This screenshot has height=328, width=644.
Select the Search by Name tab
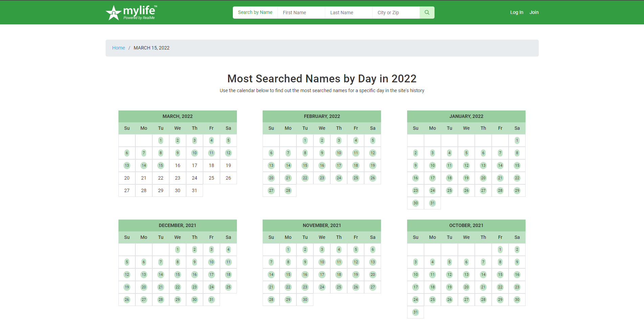point(255,12)
